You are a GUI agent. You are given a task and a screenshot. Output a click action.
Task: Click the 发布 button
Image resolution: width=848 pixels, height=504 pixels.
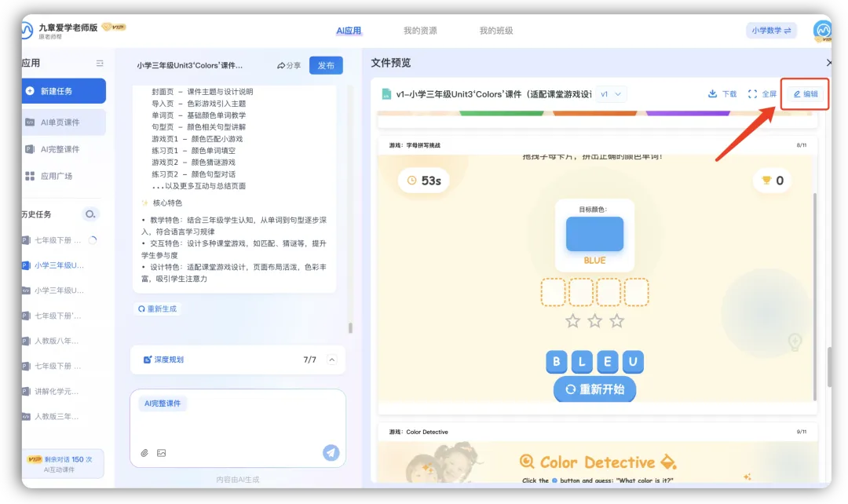326,65
